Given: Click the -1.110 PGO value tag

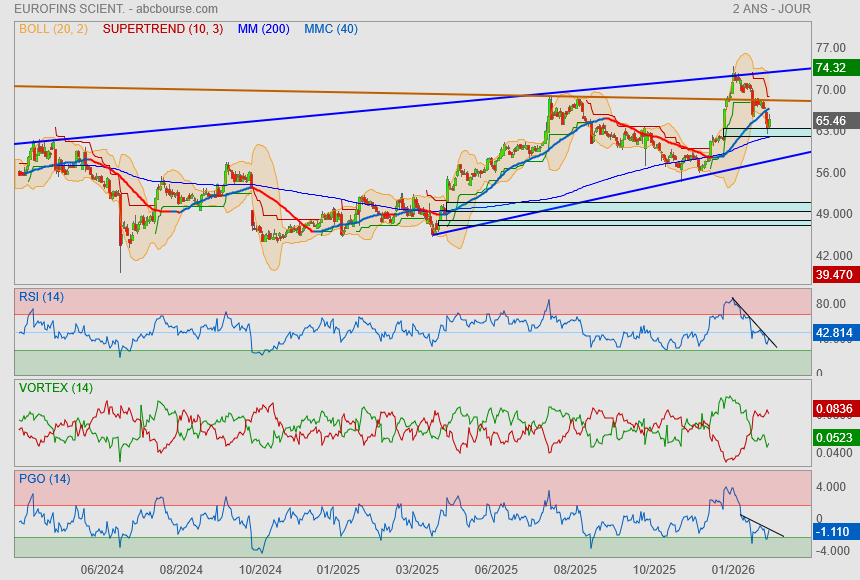Looking at the screenshot, I should tap(833, 531).
